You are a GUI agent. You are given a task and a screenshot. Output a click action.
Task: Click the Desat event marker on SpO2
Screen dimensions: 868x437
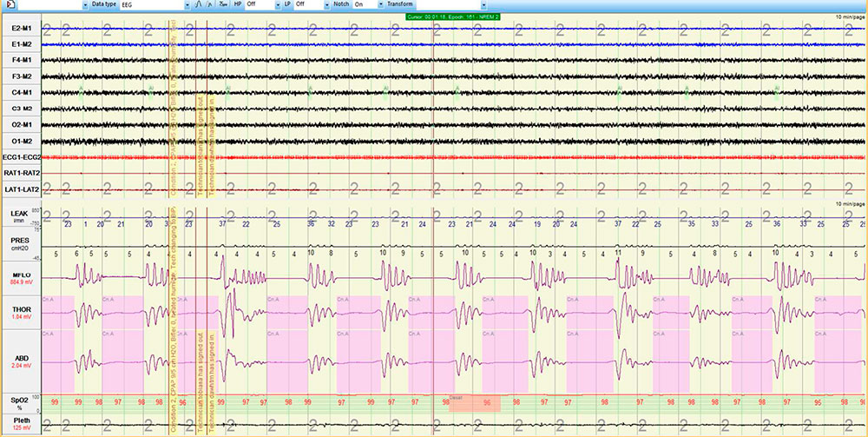(475, 403)
